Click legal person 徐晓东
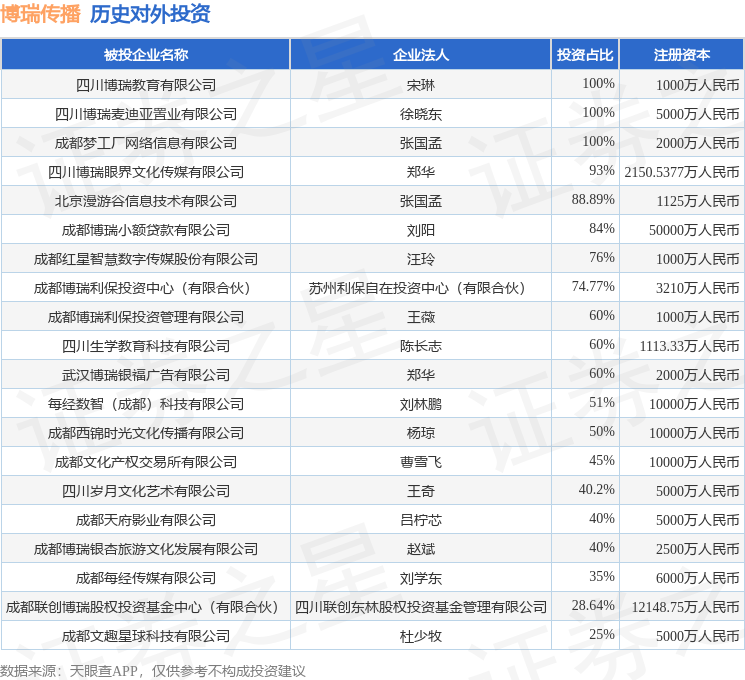Image resolution: width=745 pixels, height=680 pixels. coord(420,115)
